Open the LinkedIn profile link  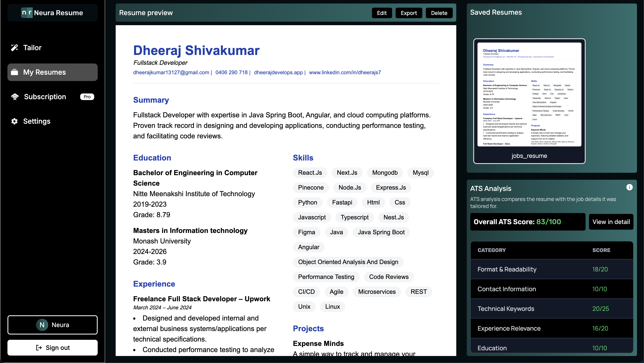345,72
